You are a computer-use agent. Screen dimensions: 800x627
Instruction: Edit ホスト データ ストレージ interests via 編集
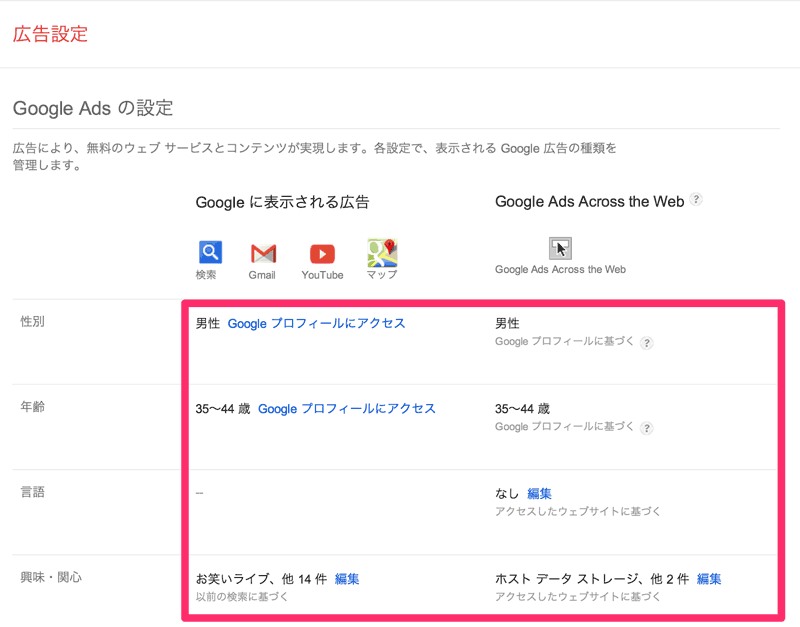click(709, 578)
